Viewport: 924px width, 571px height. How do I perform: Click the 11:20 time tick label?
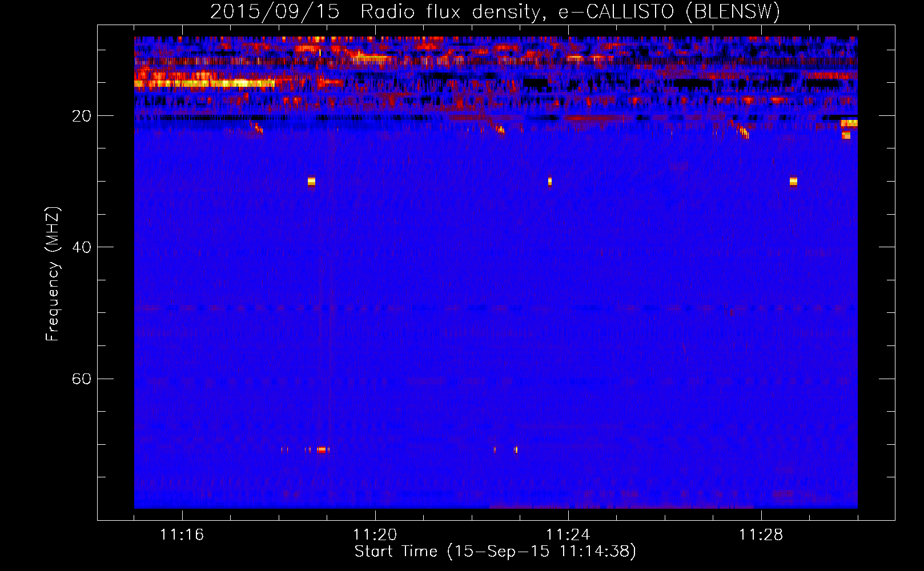pos(375,534)
